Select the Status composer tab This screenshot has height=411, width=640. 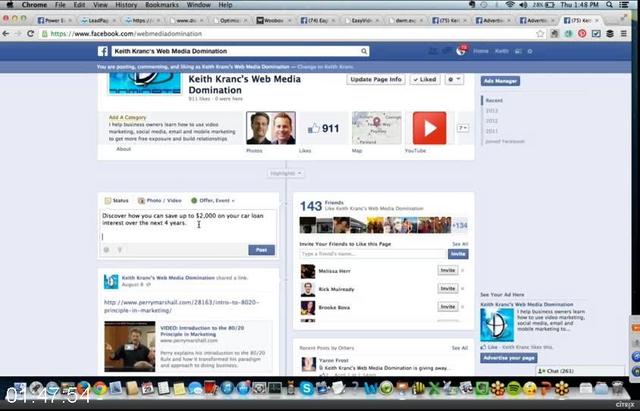tap(117, 200)
